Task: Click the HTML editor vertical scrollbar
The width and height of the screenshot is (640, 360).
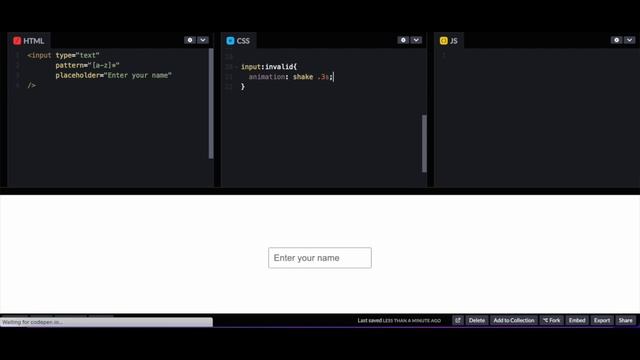Action: (211, 103)
